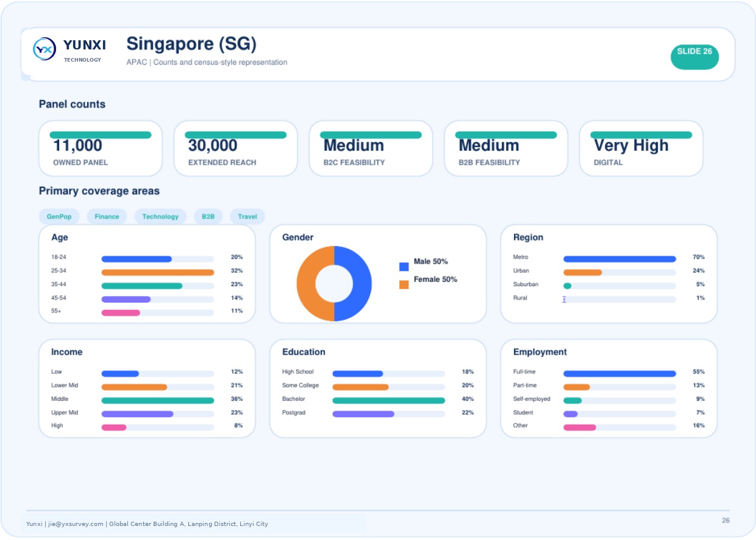Select the Finance coverage tag

click(107, 217)
